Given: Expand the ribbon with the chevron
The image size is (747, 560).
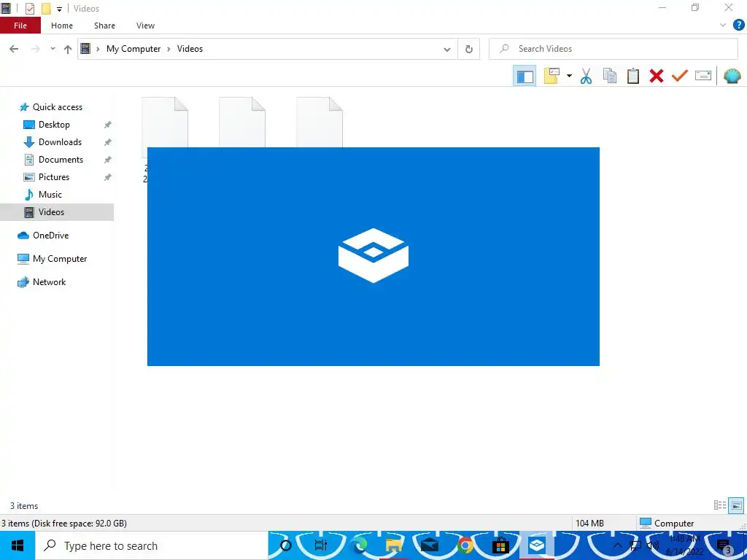Looking at the screenshot, I should pyautogui.click(x=723, y=26).
